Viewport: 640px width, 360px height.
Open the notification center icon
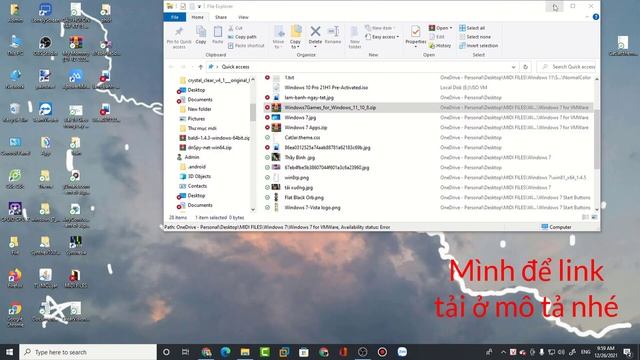pos(627,352)
